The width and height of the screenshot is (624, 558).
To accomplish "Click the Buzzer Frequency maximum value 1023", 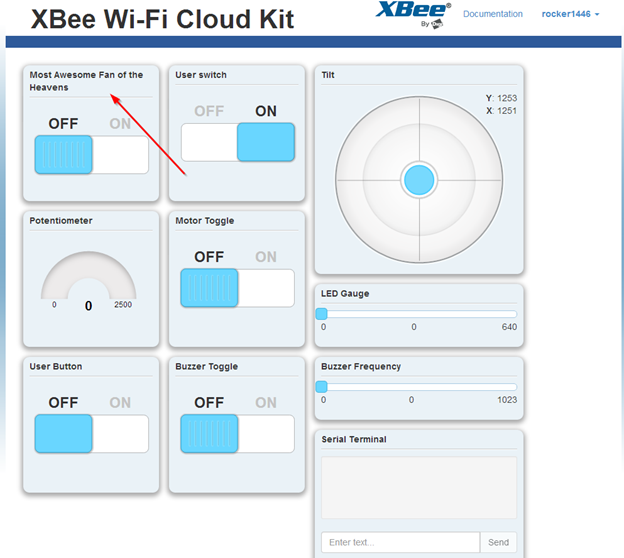I will tap(507, 400).
